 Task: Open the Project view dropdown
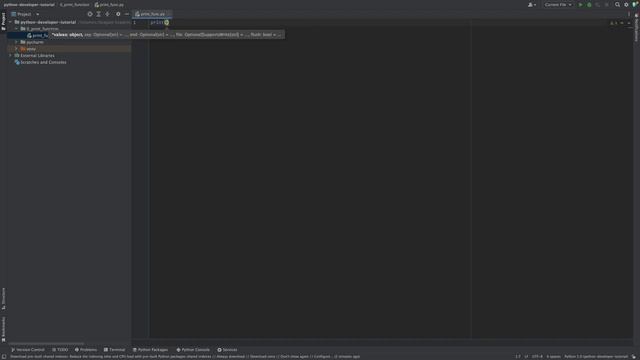[38, 14]
